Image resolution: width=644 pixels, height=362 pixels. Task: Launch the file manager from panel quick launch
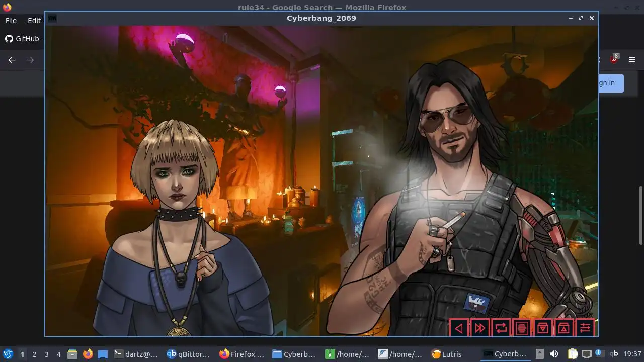pos(72,354)
